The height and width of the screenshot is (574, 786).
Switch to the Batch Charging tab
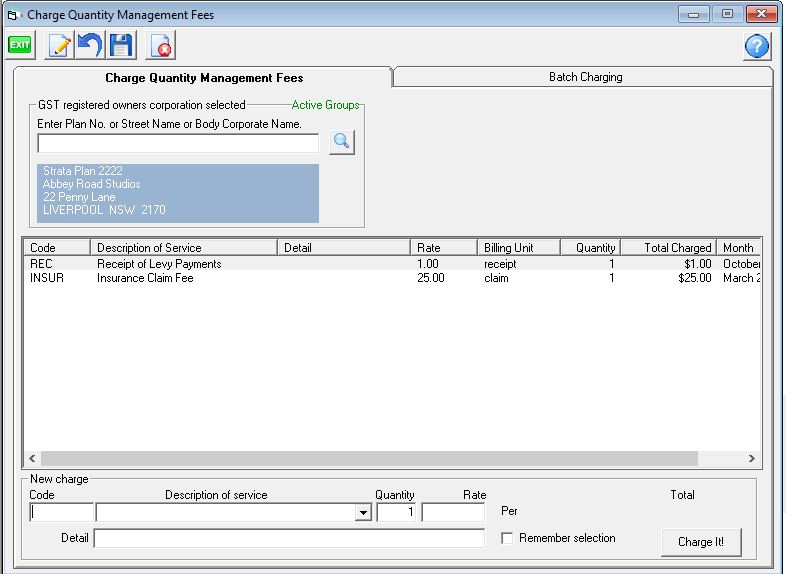[x=585, y=77]
